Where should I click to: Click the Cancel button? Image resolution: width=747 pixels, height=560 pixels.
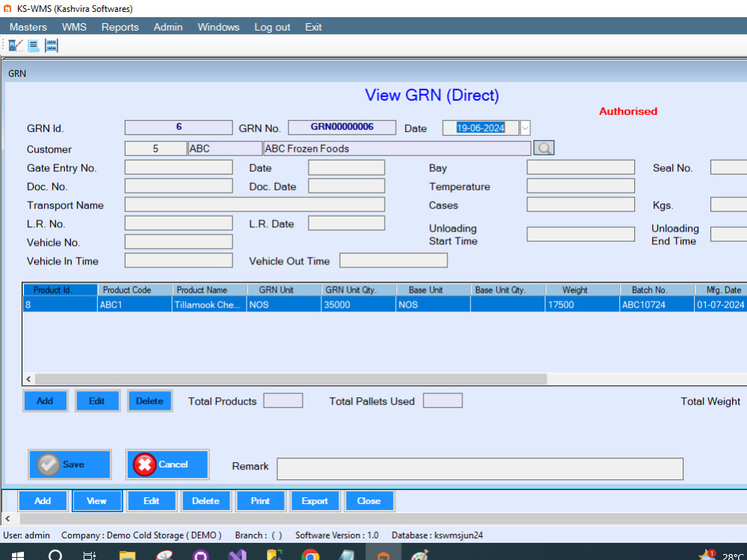tap(167, 464)
